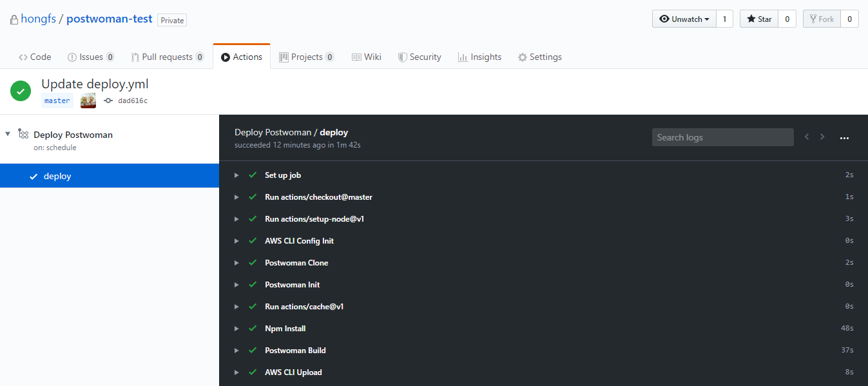The width and height of the screenshot is (868, 386).
Task: Click the master branch label
Action: pos(57,101)
